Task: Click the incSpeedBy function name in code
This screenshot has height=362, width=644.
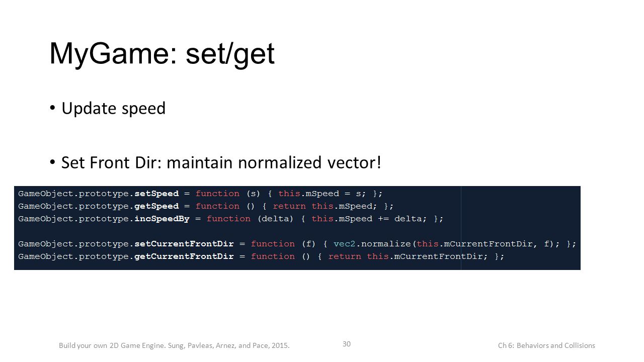Action: [162, 219]
